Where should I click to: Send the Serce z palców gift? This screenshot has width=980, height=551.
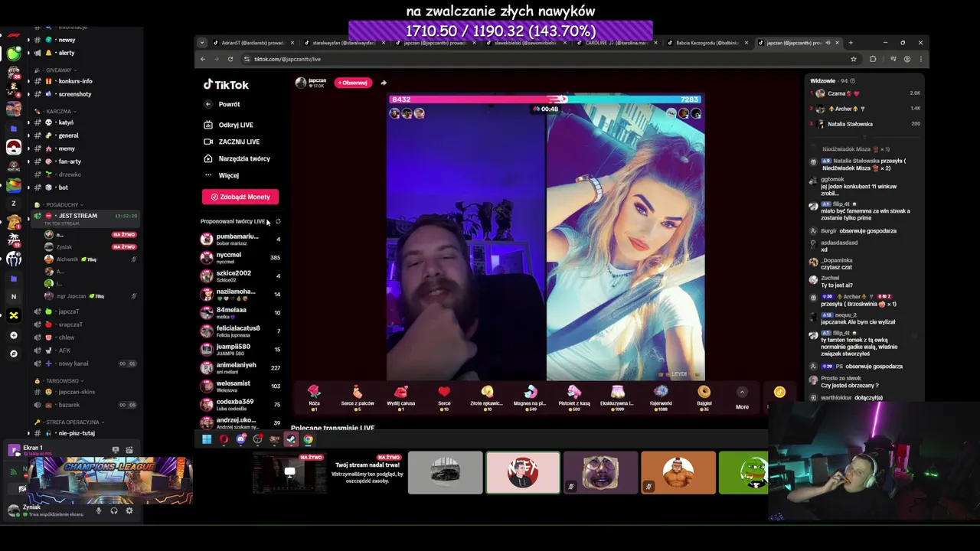[x=357, y=396]
